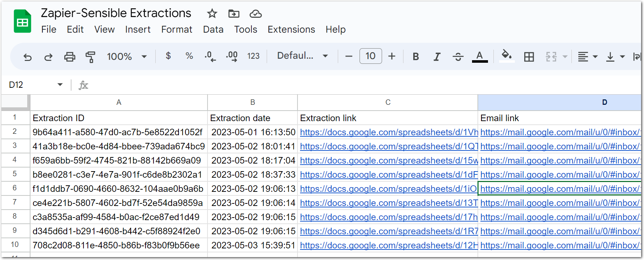Open the Extensions menu
Screen dimensions: 644x260
coord(291,29)
